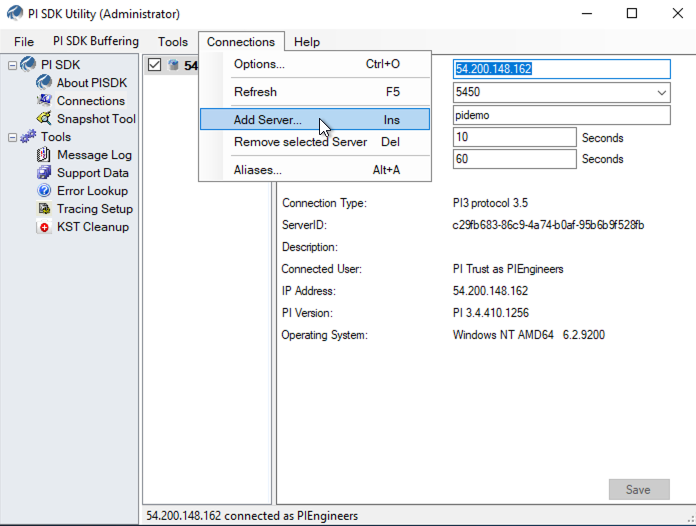Click the Message Log icon
The width and height of the screenshot is (696, 526).
click(x=44, y=155)
